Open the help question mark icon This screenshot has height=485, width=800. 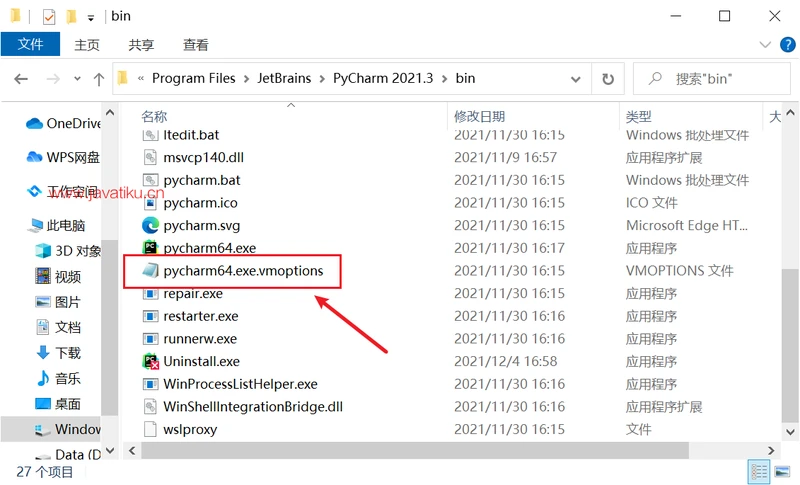[x=785, y=45]
